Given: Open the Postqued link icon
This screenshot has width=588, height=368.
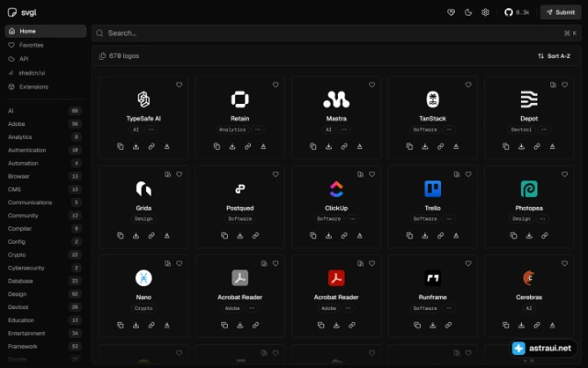Looking at the screenshot, I should [x=255, y=236].
